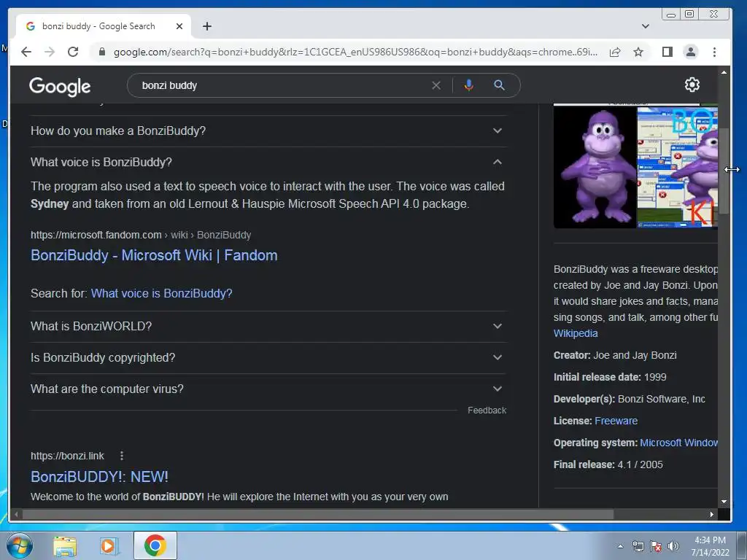The width and height of the screenshot is (747, 560).
Task: Clear the search box text
Action: point(436,85)
